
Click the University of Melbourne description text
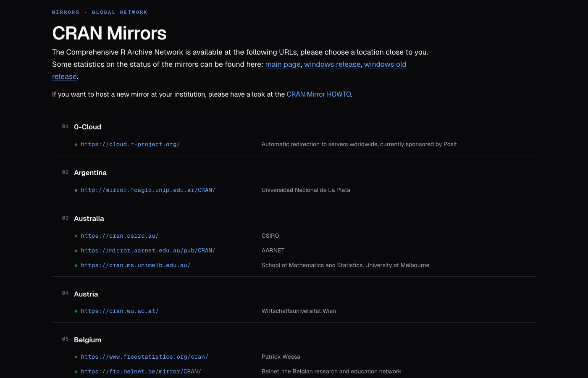(x=345, y=265)
